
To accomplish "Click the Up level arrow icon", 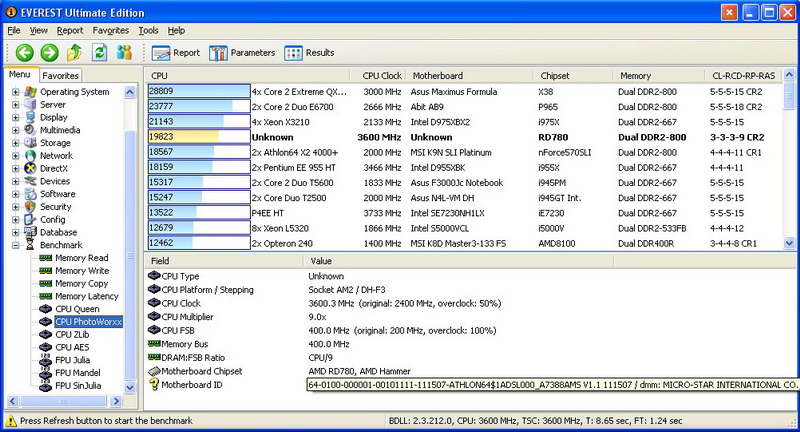I will coord(74,52).
